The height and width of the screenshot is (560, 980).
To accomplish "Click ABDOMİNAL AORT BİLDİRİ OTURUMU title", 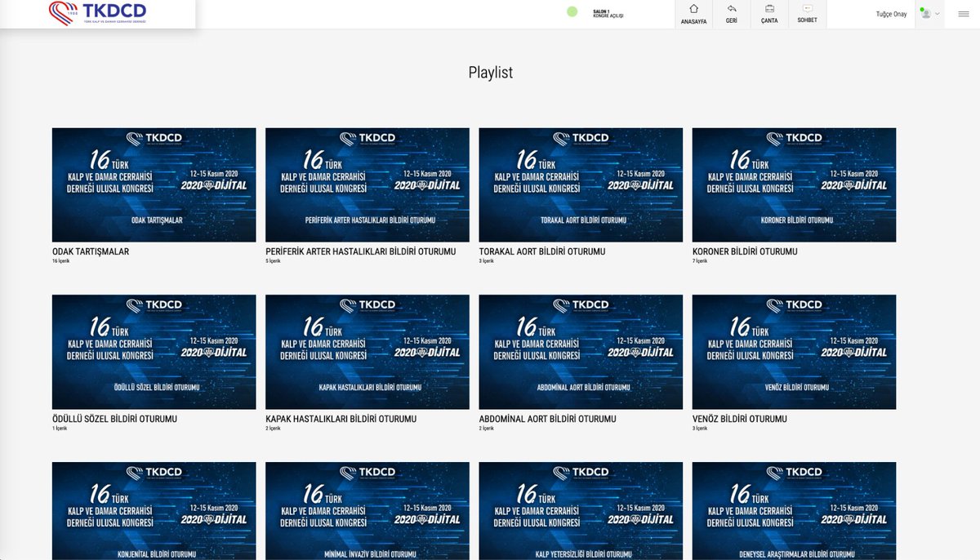I will click(547, 419).
